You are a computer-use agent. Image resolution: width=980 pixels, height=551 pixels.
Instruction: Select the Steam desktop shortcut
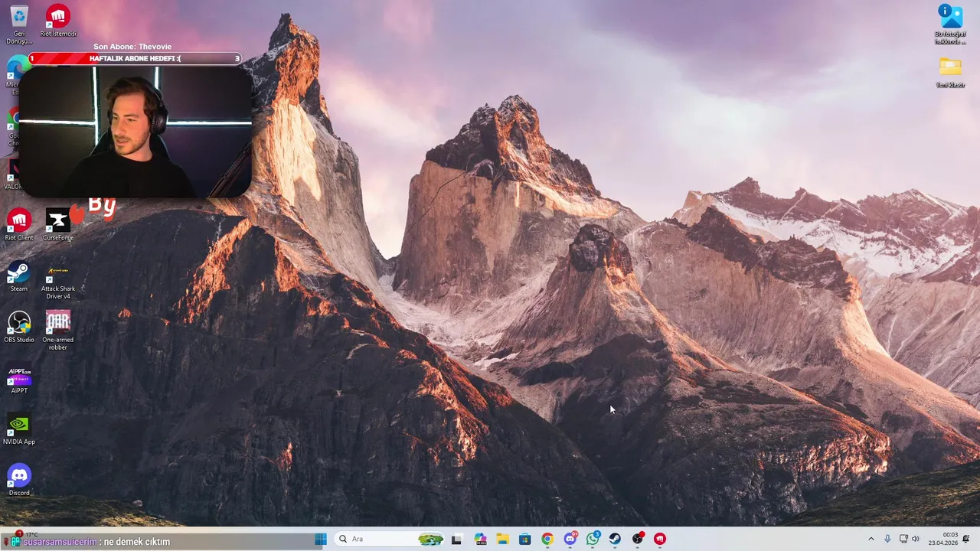coord(19,276)
